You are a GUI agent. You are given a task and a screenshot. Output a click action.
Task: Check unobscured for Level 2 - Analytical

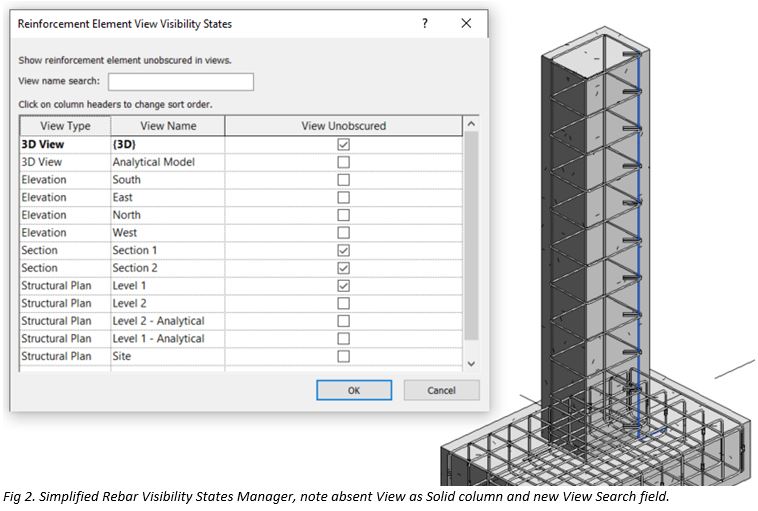(x=344, y=321)
